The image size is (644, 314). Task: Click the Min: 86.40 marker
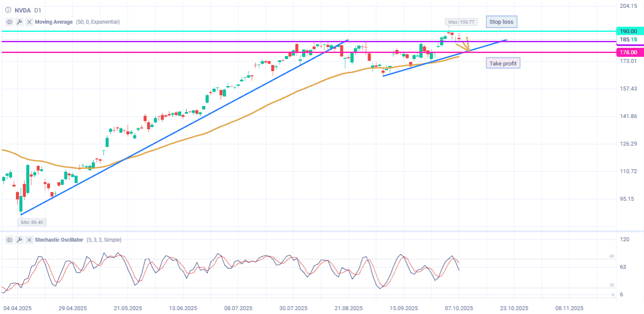[x=32, y=222]
